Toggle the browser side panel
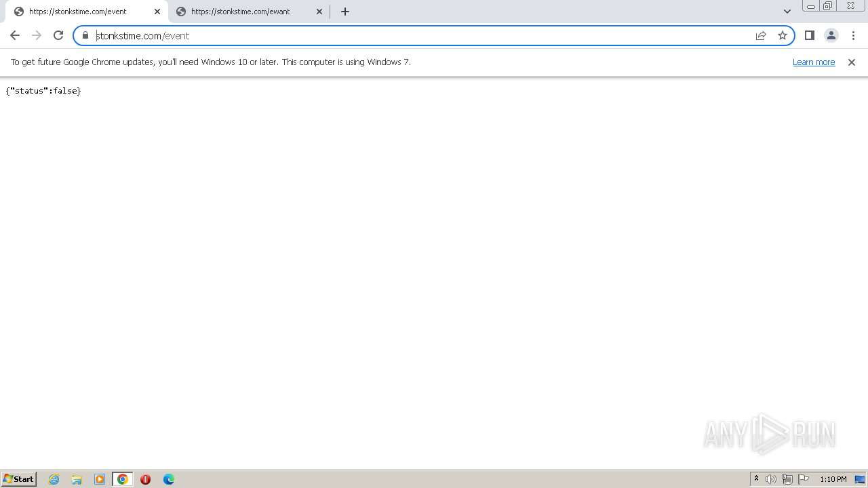This screenshot has width=868, height=488. tap(809, 35)
